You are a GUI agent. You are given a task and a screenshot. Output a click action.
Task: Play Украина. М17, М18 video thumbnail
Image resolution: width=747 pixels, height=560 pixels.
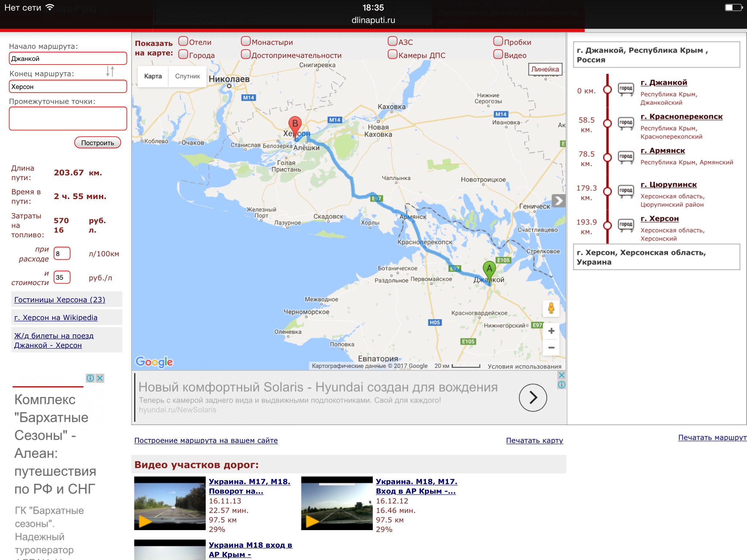(x=170, y=503)
